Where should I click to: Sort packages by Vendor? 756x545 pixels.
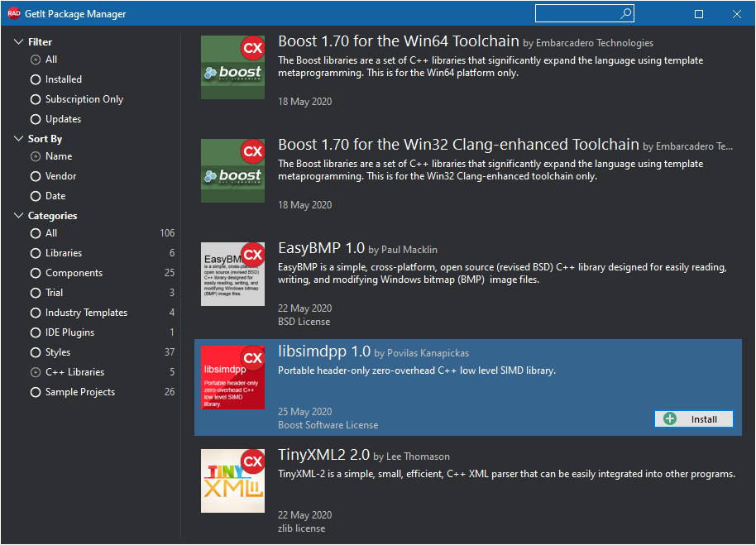tap(54, 176)
